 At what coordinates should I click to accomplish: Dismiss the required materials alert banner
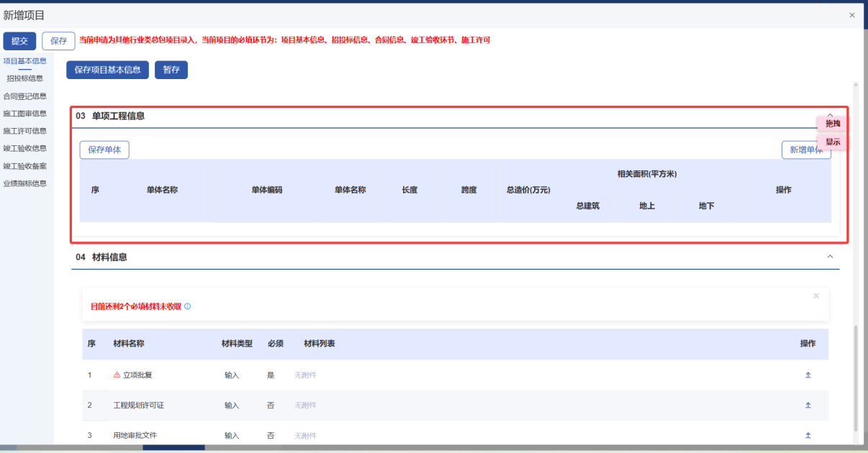(815, 296)
